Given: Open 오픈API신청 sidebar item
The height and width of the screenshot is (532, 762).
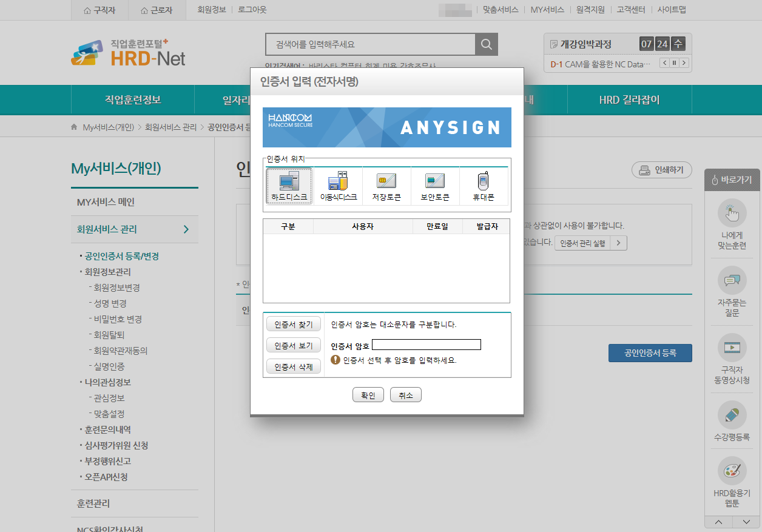Looking at the screenshot, I should coord(106,477).
